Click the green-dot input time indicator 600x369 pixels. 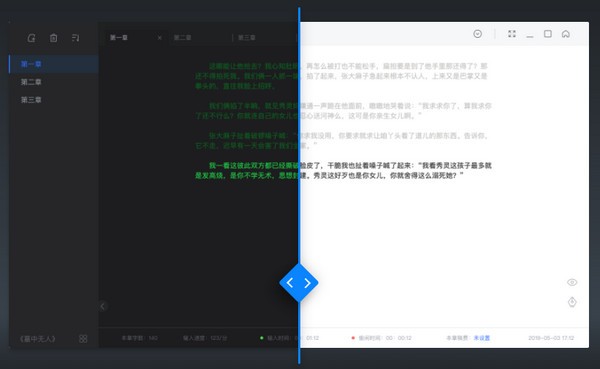pos(290,338)
